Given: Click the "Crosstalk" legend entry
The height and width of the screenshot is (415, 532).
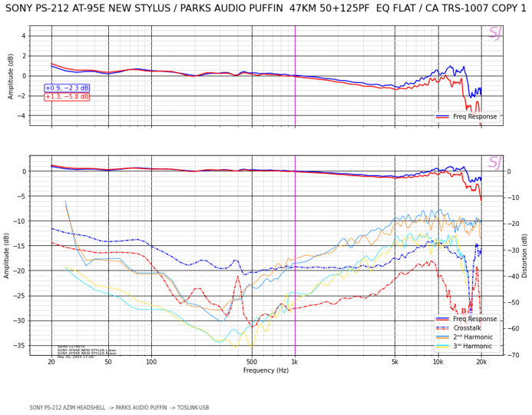Looking at the screenshot, I should click(468, 328).
